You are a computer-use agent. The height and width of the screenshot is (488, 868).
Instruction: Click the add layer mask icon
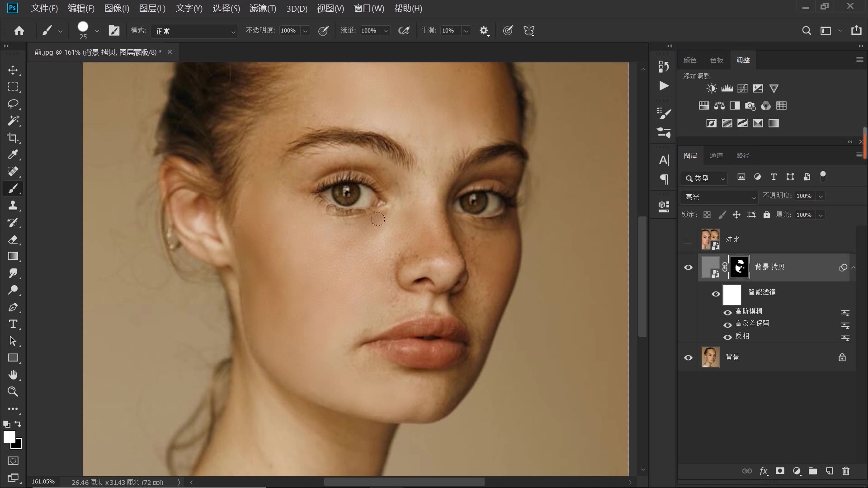pyautogui.click(x=780, y=471)
